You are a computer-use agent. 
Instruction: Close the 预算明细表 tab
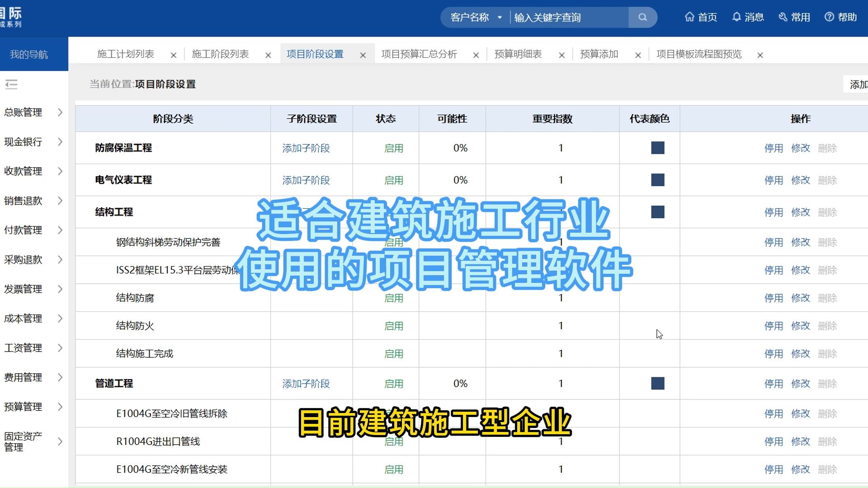coord(562,55)
